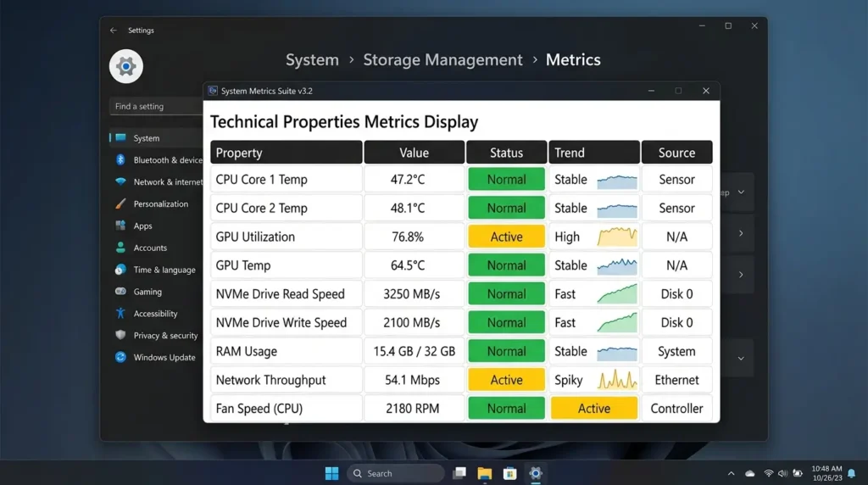Click GPU Utilization High trend sparkline
The height and width of the screenshot is (485, 868).
tap(617, 237)
